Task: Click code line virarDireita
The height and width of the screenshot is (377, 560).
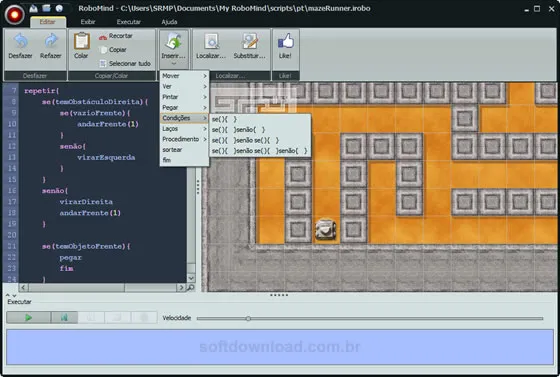Action: click(x=86, y=202)
